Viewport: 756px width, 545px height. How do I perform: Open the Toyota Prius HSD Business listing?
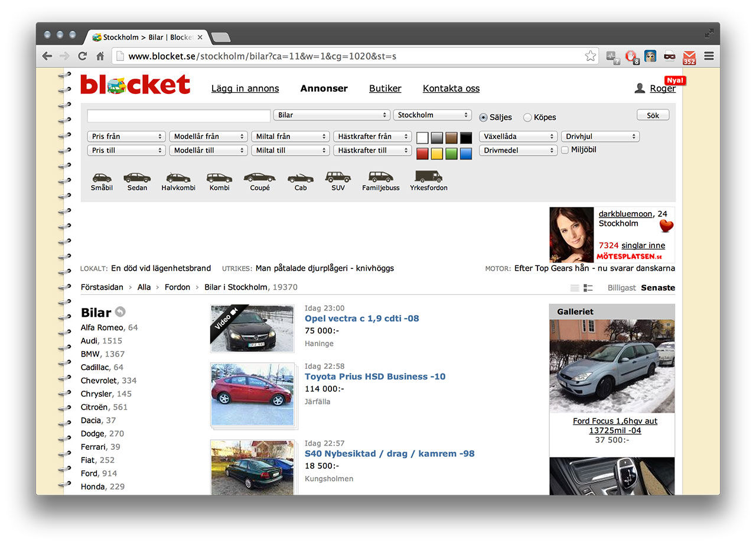pos(375,377)
